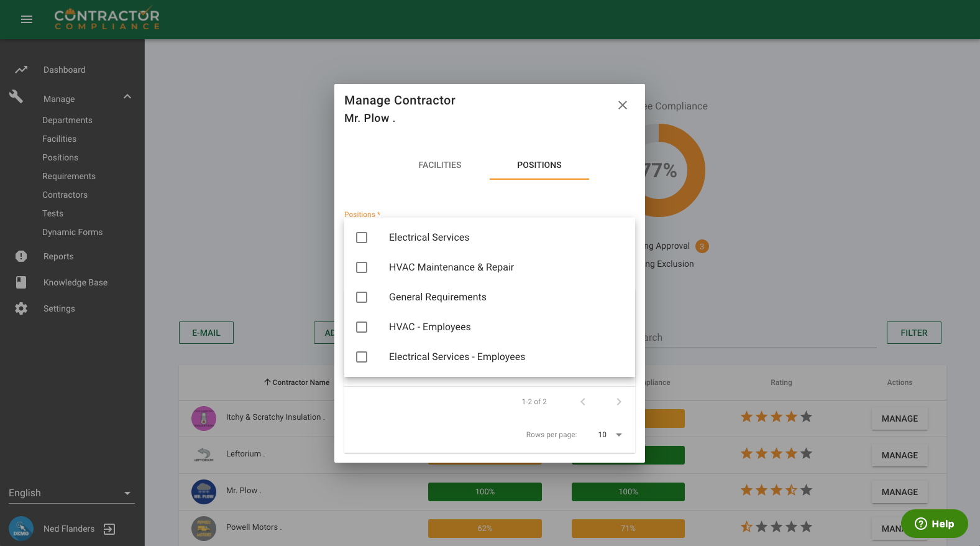Switch to the Positions tab

click(539, 165)
